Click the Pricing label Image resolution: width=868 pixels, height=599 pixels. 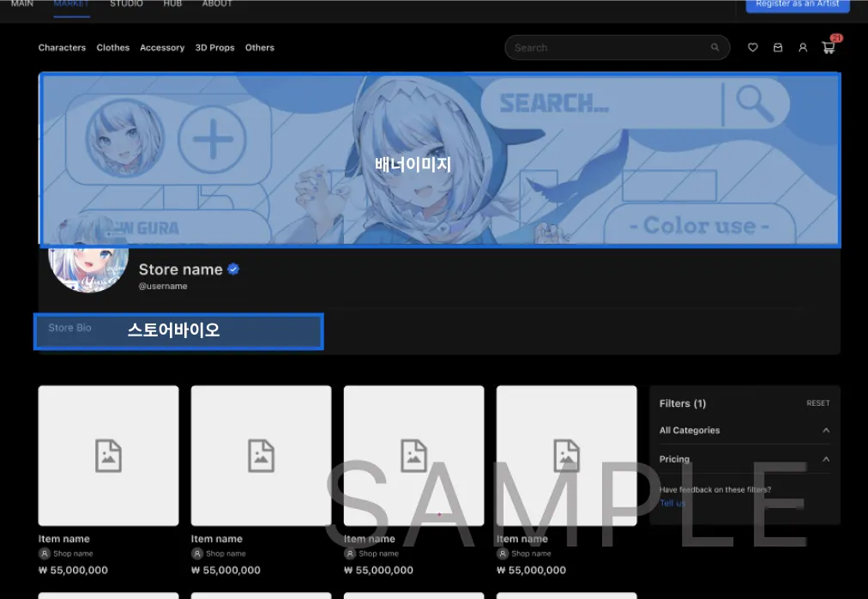click(x=674, y=459)
